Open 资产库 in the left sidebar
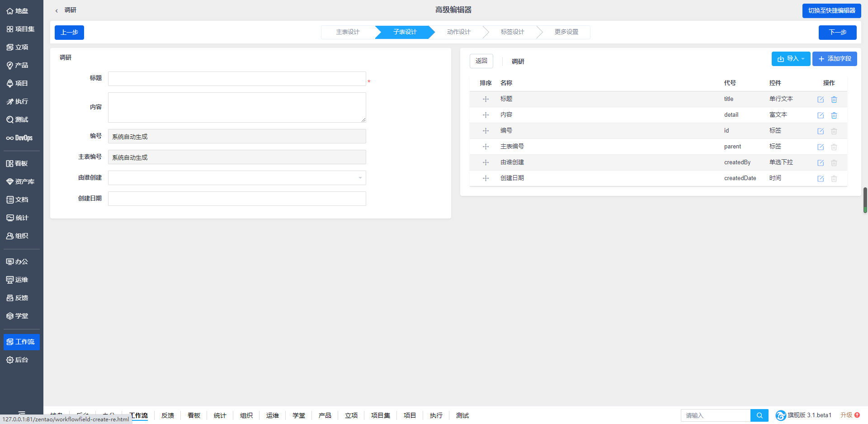This screenshot has width=868, height=424. point(21,181)
